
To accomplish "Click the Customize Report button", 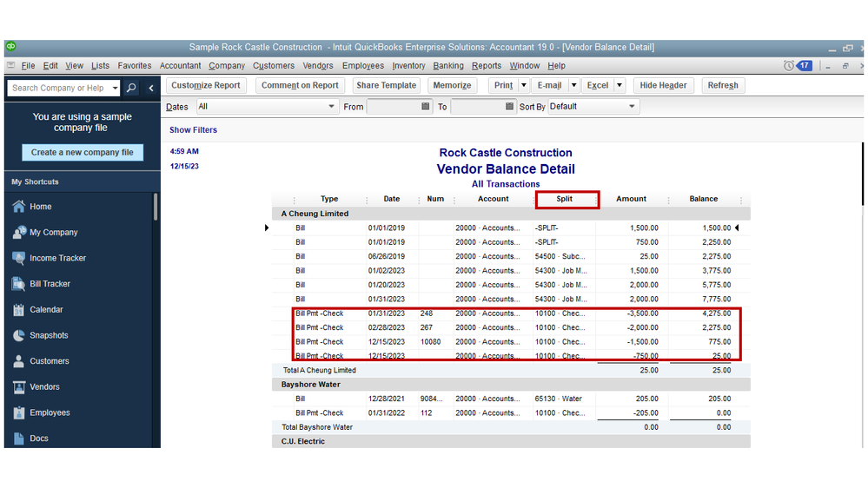I will tap(206, 85).
